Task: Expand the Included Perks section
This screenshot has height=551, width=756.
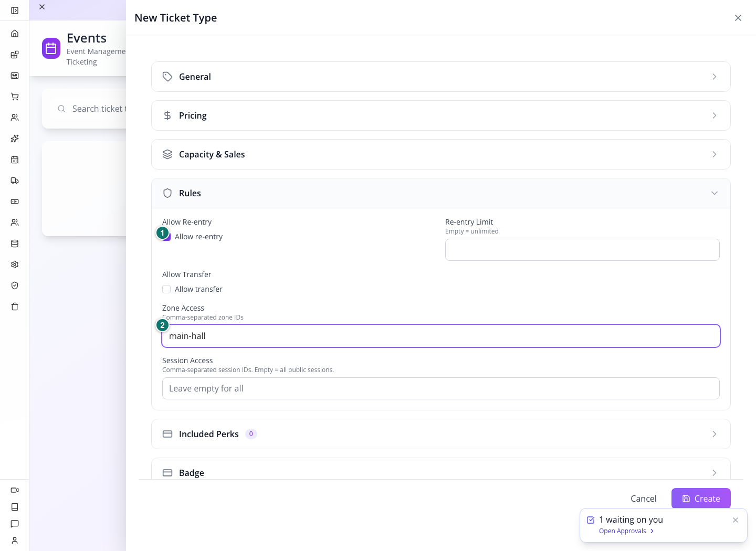Action: pyautogui.click(x=441, y=434)
